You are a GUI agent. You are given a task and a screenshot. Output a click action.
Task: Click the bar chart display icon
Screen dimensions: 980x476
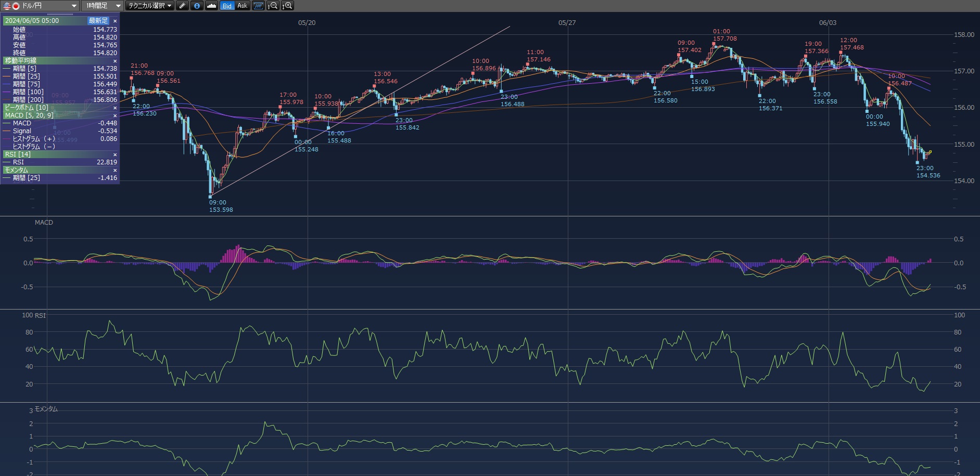tap(258, 6)
